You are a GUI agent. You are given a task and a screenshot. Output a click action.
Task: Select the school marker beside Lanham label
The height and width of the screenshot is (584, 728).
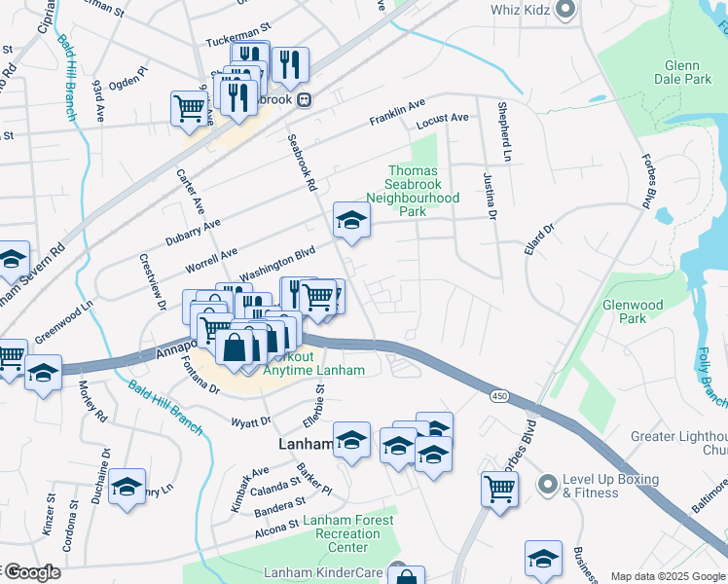click(x=351, y=443)
